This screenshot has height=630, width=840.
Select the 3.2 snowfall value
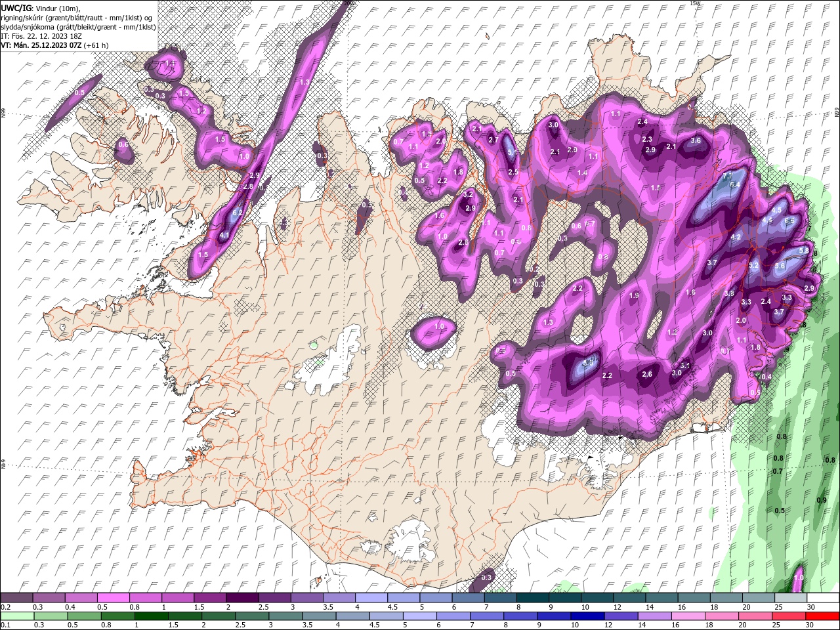point(468,195)
